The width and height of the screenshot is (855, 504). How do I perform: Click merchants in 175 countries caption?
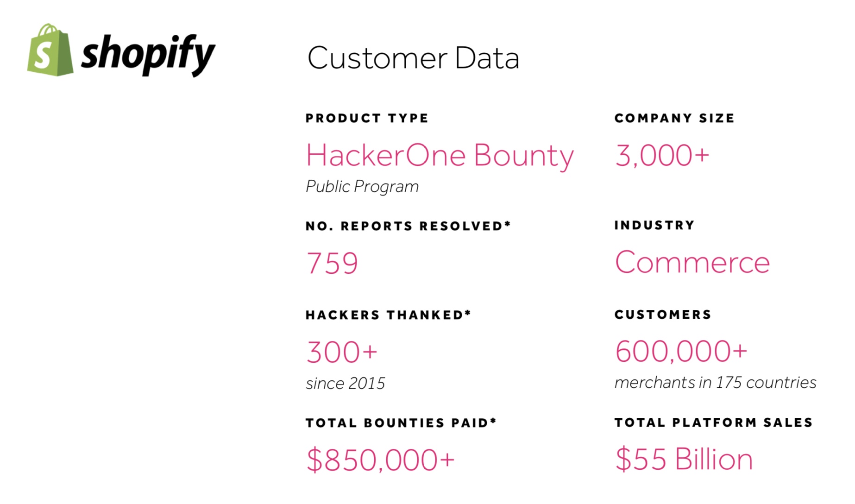point(715,383)
